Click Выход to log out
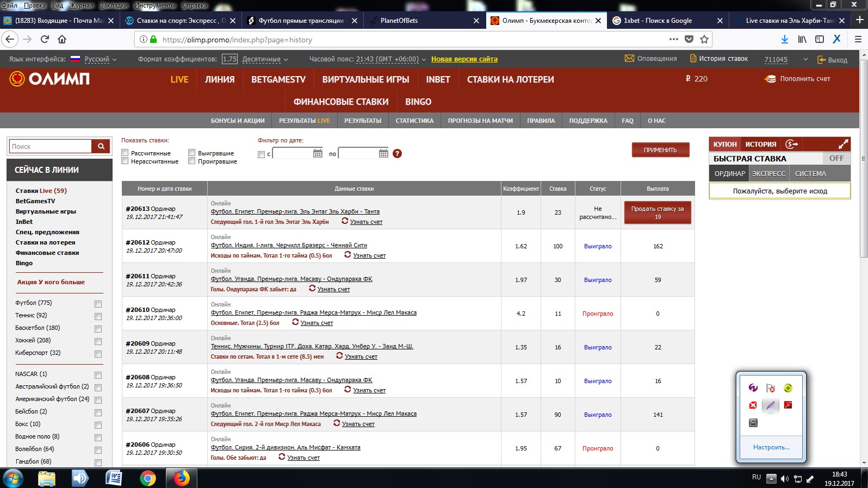This screenshot has width=868, height=488. [x=838, y=60]
